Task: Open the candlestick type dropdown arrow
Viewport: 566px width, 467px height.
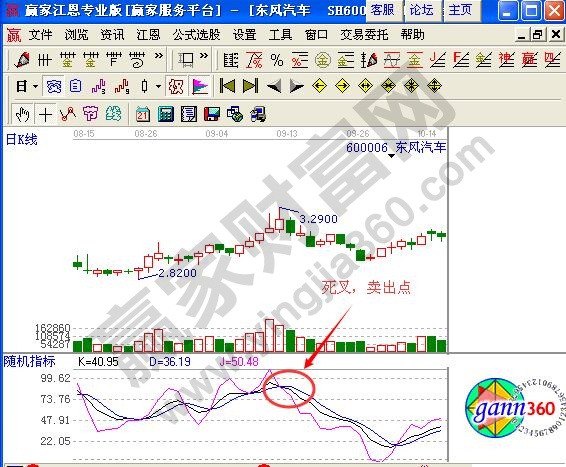Action: click(x=158, y=87)
